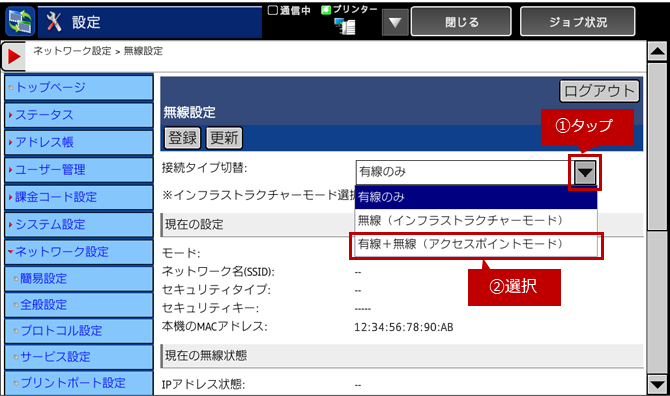The image size is (670, 396).
Task: Click the 更新 button
Action: pyautogui.click(x=224, y=138)
